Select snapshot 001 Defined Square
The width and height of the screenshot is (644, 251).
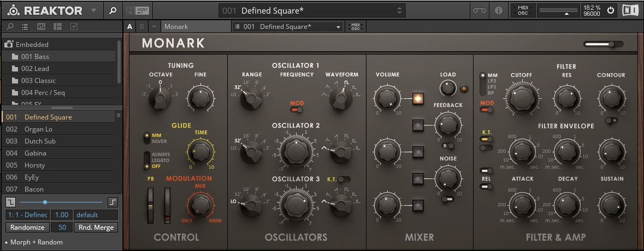point(58,117)
